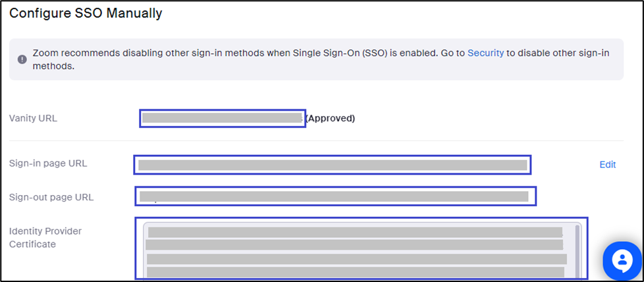Click the Sign-out page URL label
644x282 pixels.
point(51,197)
